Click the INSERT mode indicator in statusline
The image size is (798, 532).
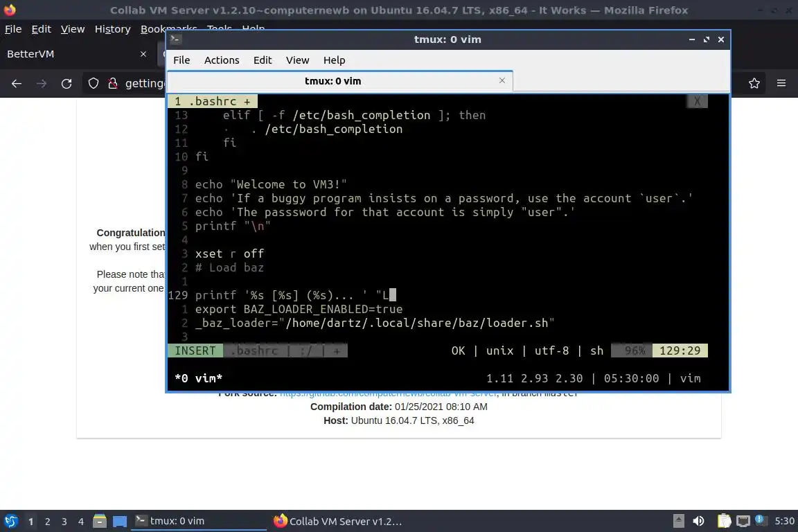point(195,351)
